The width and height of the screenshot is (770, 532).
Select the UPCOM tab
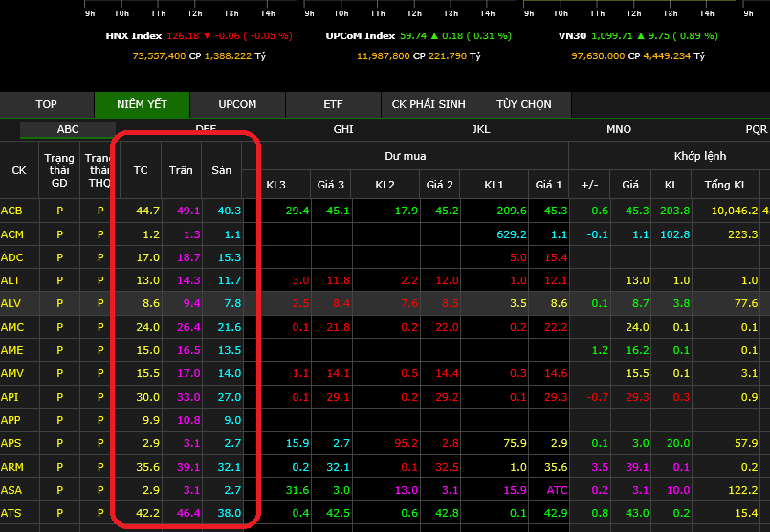[x=237, y=104]
